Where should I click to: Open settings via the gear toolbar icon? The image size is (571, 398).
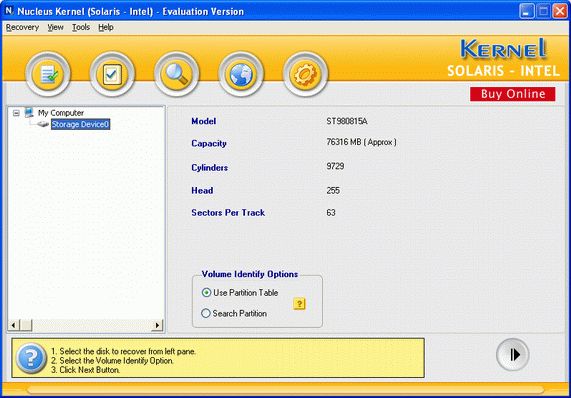tap(305, 74)
